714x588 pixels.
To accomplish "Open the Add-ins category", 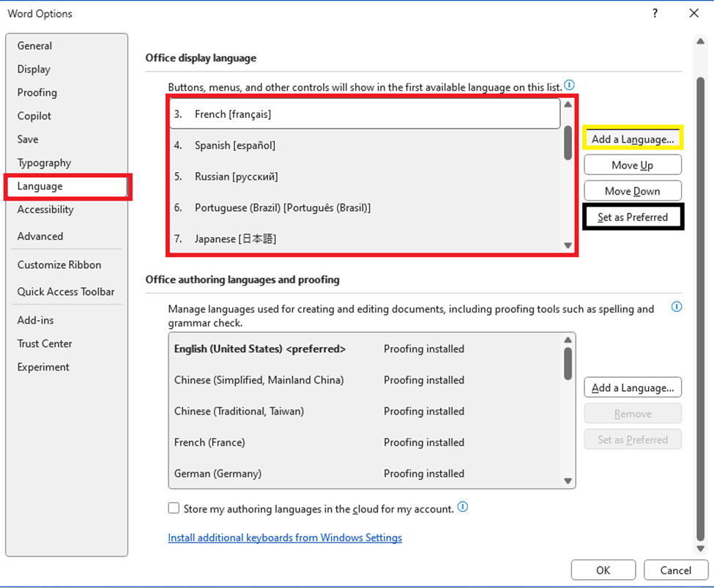I will [x=67, y=321].
